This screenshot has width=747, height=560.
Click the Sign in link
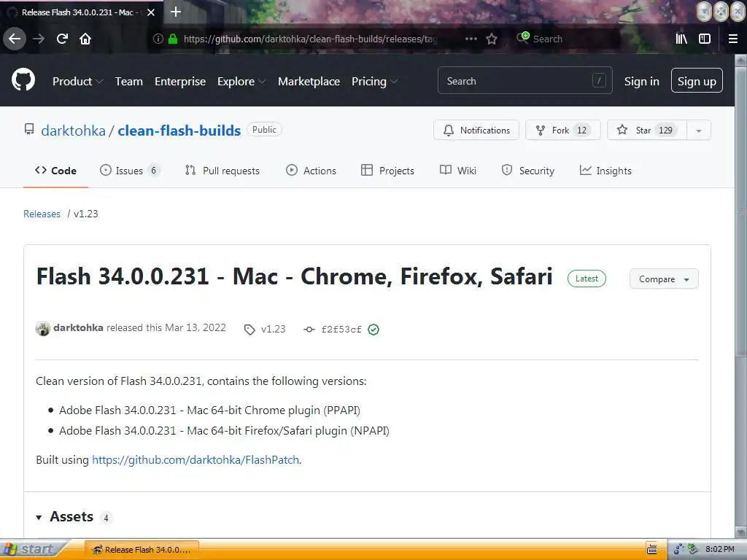(642, 82)
